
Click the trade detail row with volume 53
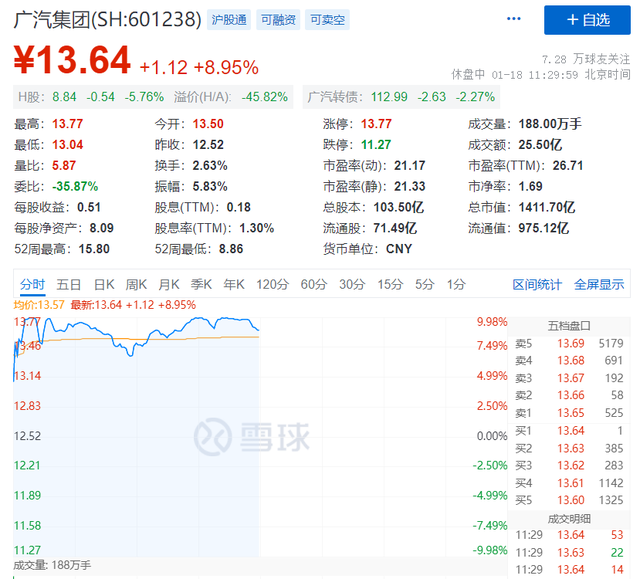tap(569, 535)
